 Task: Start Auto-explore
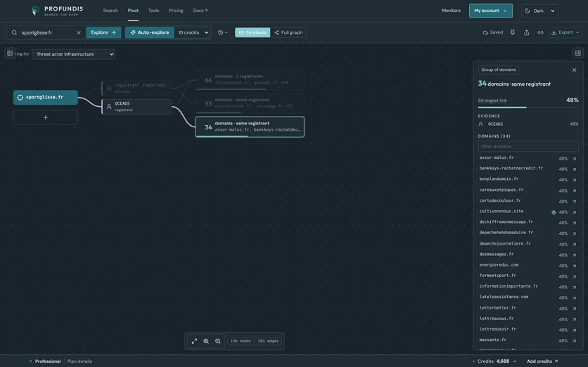(x=150, y=32)
